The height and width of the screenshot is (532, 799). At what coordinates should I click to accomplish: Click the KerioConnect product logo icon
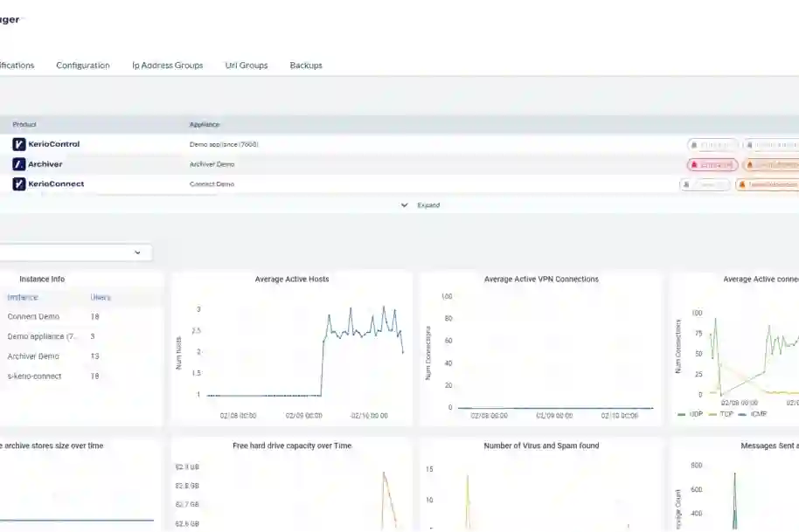19,183
